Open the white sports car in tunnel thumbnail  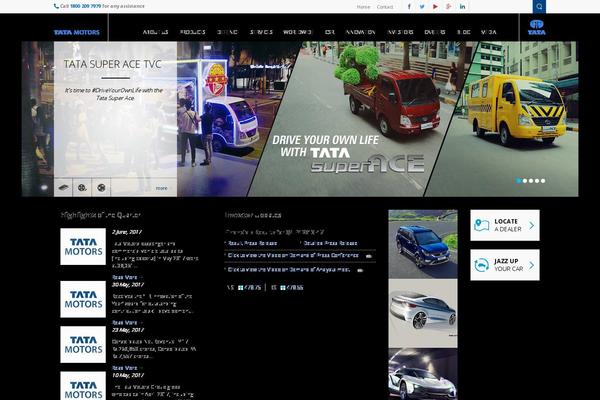423,374
